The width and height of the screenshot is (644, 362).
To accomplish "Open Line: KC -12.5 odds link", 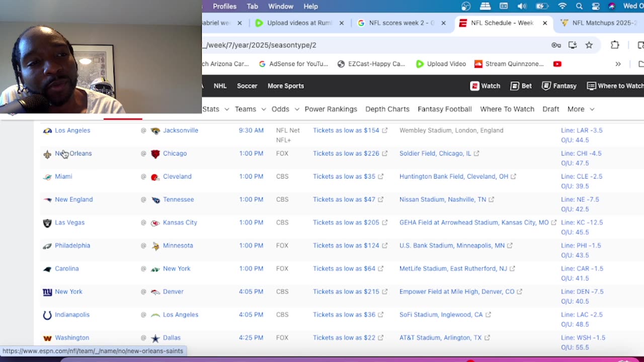I will (582, 222).
